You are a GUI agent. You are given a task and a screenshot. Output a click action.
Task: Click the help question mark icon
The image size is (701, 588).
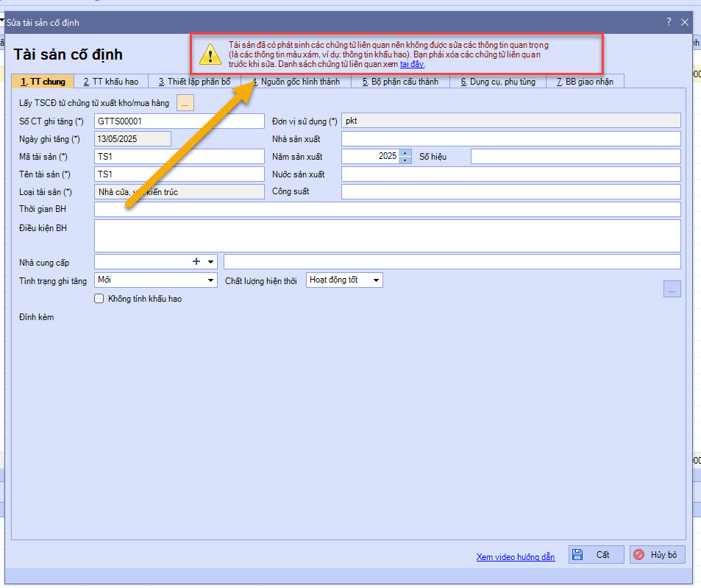(x=669, y=22)
